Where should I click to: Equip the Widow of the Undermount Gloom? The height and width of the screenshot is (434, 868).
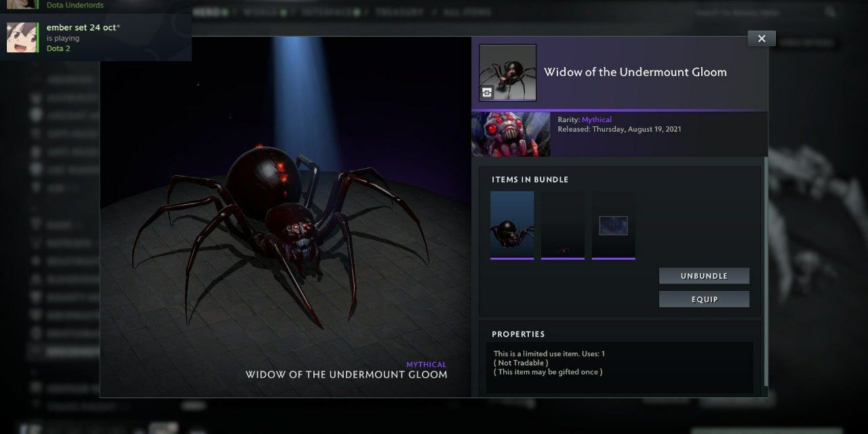[x=704, y=299]
